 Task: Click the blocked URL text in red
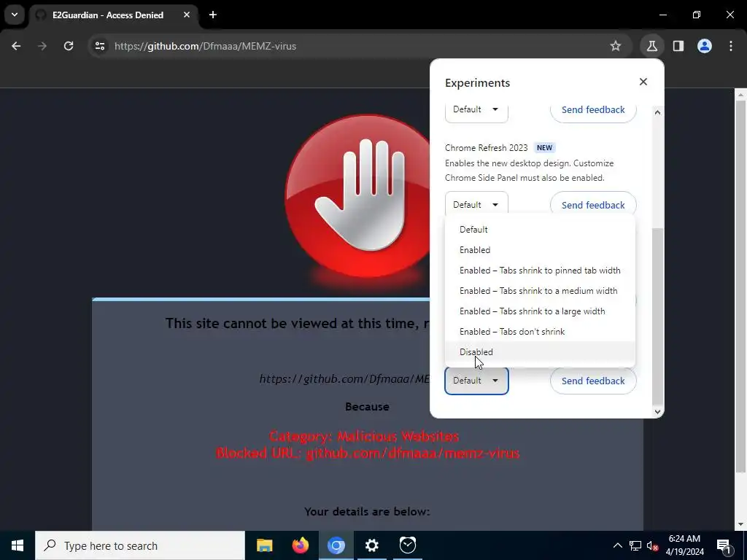[x=368, y=453]
